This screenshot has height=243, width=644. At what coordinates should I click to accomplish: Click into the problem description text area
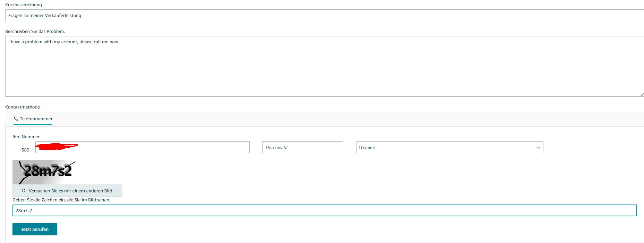click(324, 66)
